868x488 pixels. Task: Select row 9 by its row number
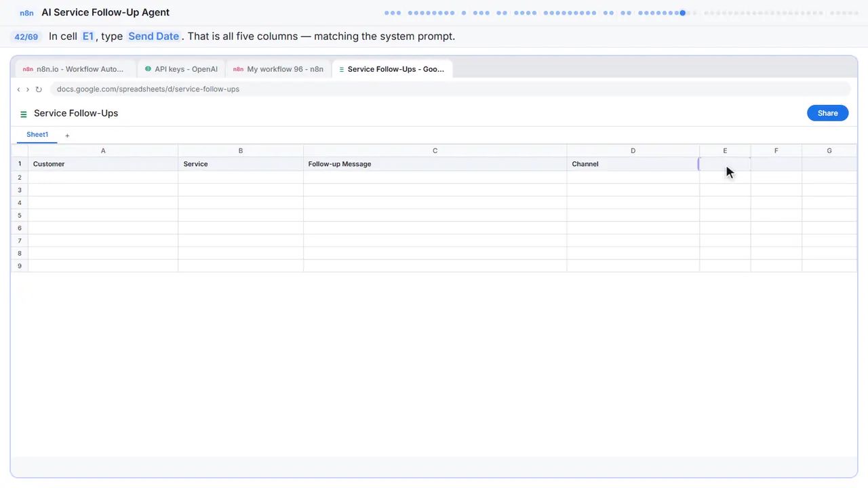click(20, 266)
